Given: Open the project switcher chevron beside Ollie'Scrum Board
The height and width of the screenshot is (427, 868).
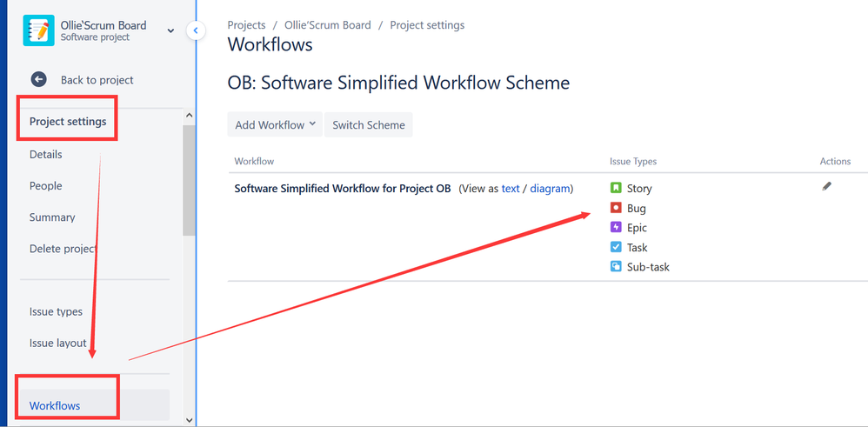Looking at the screenshot, I should click(170, 31).
